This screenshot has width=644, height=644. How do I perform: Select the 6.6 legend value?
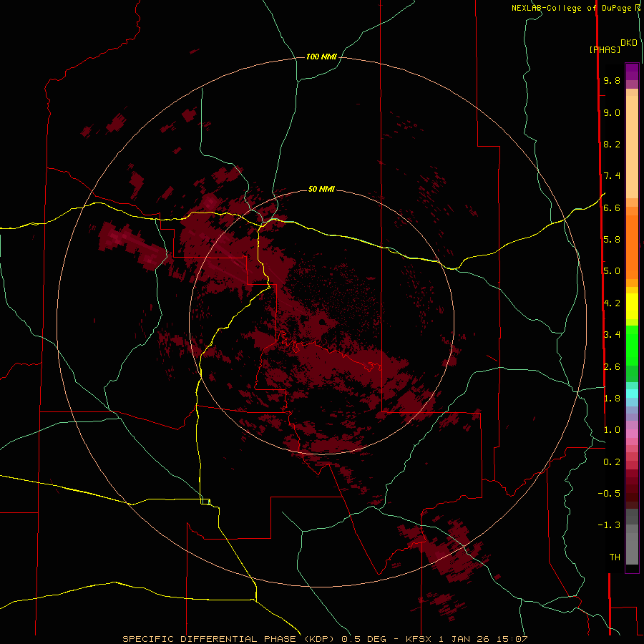(x=612, y=208)
